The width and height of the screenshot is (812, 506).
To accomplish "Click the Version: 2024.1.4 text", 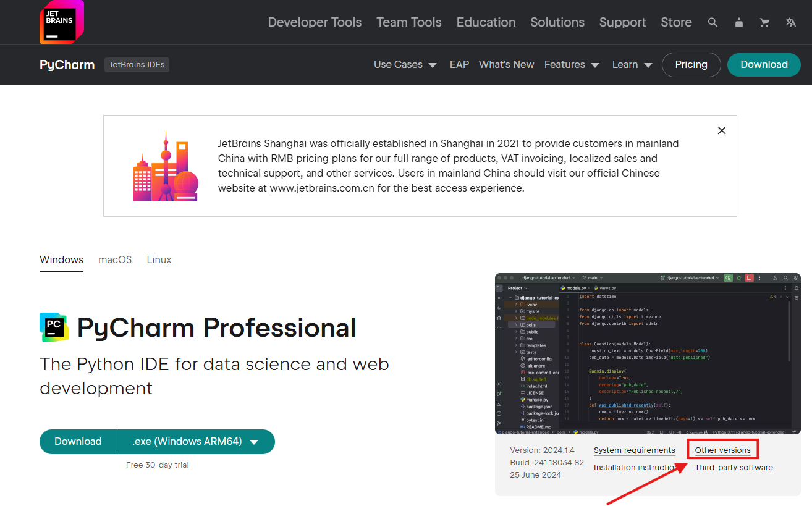I will pos(542,450).
